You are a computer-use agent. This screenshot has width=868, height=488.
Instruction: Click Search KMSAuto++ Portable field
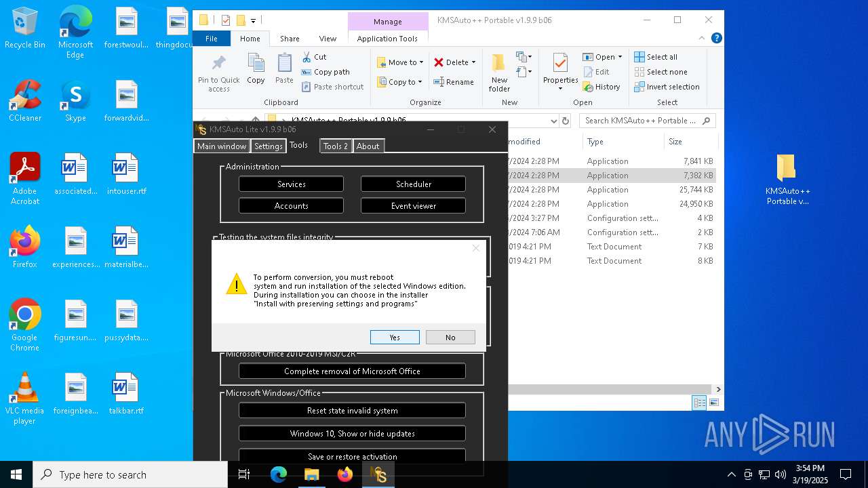click(x=648, y=121)
